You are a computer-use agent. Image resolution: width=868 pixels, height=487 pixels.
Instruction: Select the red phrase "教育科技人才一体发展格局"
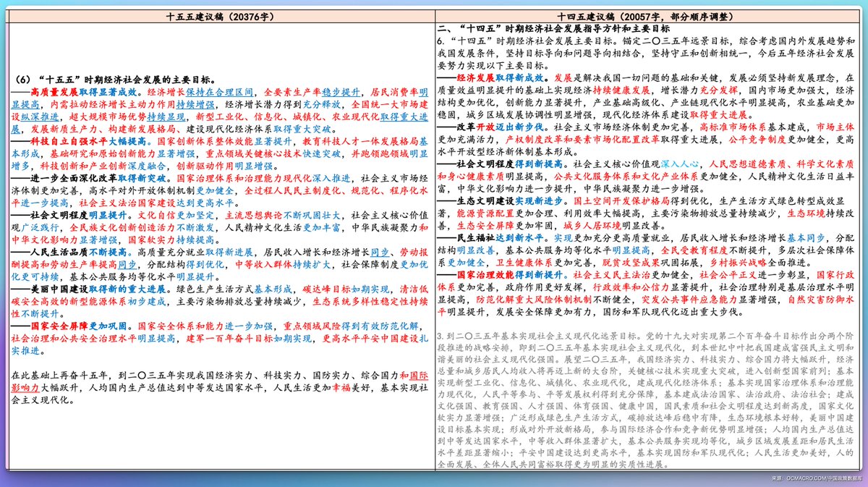coord(361,141)
